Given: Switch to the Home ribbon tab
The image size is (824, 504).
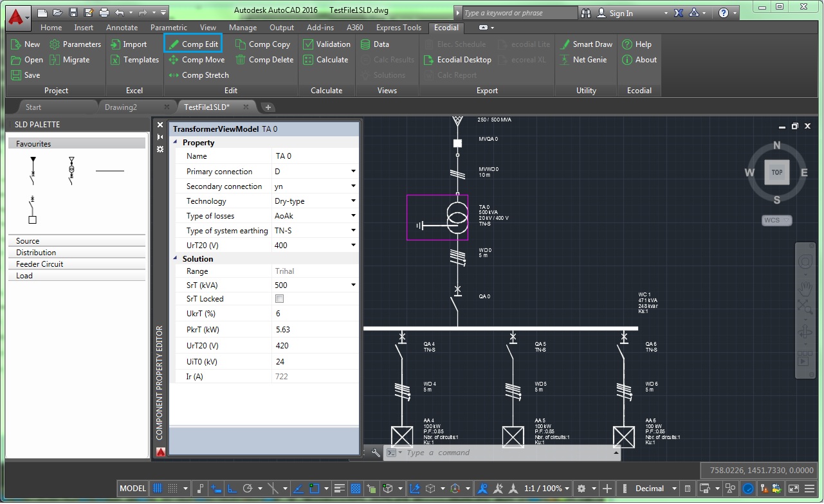Looking at the screenshot, I should [x=51, y=28].
